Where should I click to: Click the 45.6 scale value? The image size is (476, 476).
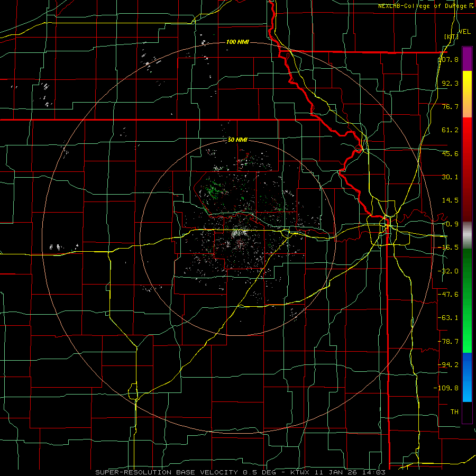coord(450,153)
